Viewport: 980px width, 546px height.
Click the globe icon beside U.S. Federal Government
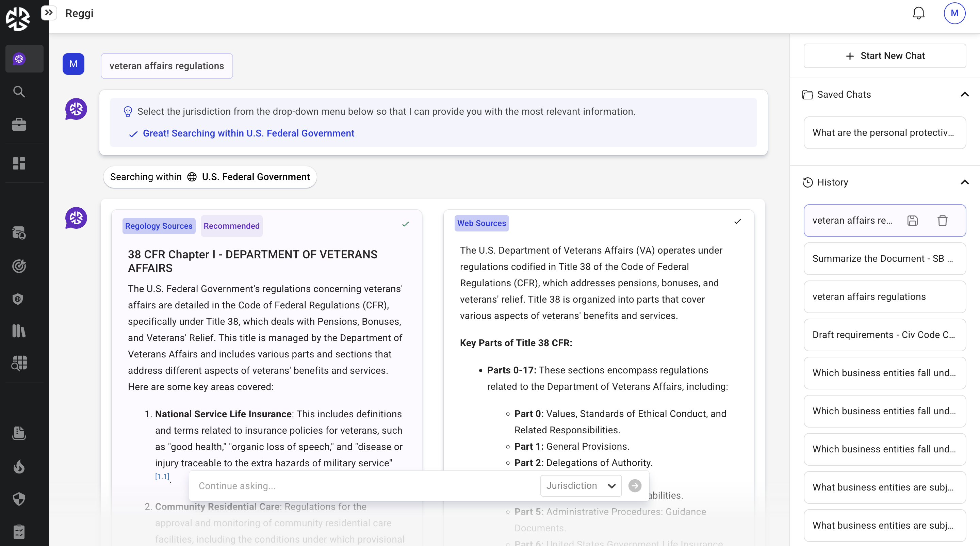(192, 177)
